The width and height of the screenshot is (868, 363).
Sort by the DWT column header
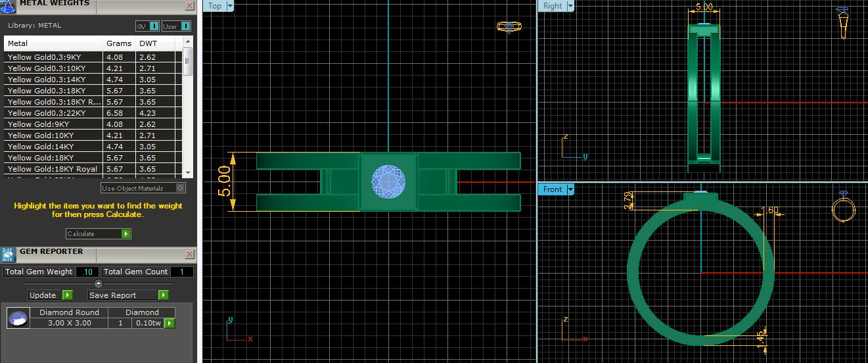156,43
